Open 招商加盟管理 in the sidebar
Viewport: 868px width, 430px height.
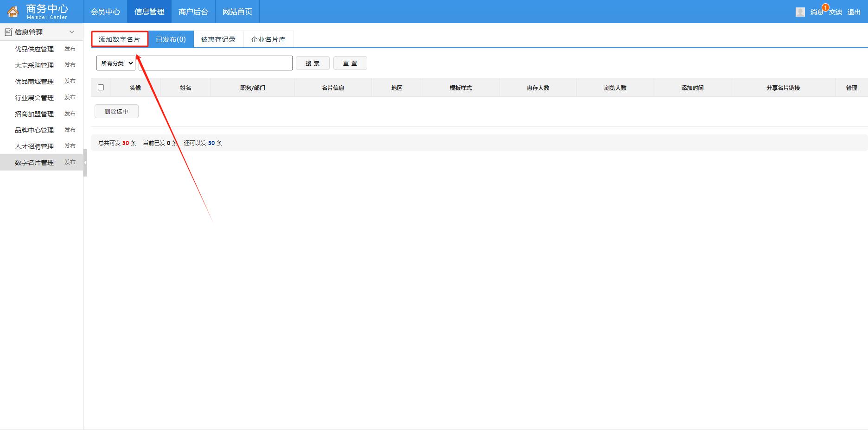pyautogui.click(x=34, y=114)
